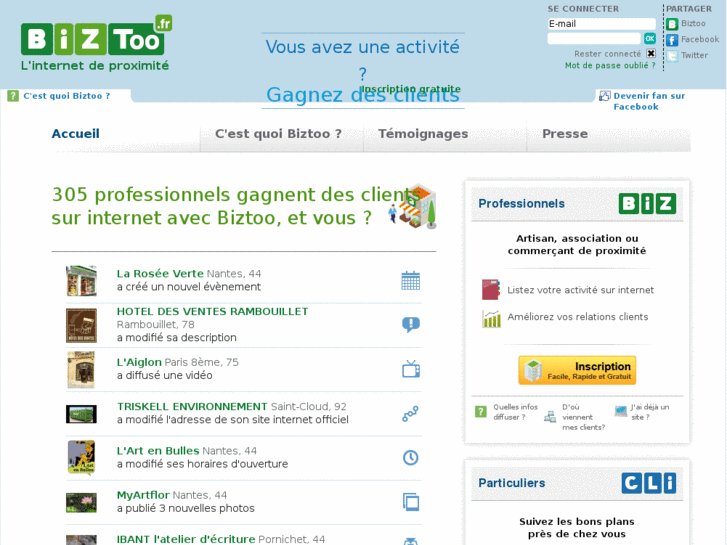Click the yellow Inscription button

click(x=577, y=370)
